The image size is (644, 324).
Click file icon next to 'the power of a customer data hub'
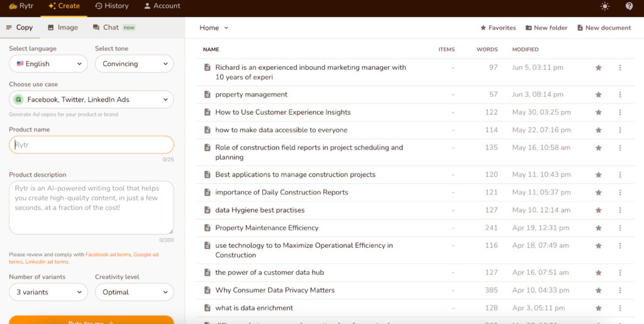[207, 272]
